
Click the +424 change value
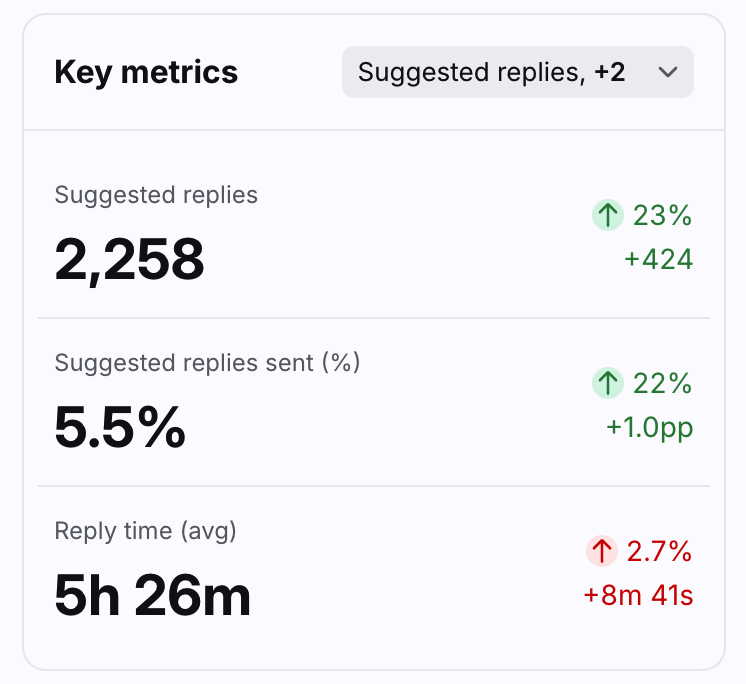[x=658, y=260]
